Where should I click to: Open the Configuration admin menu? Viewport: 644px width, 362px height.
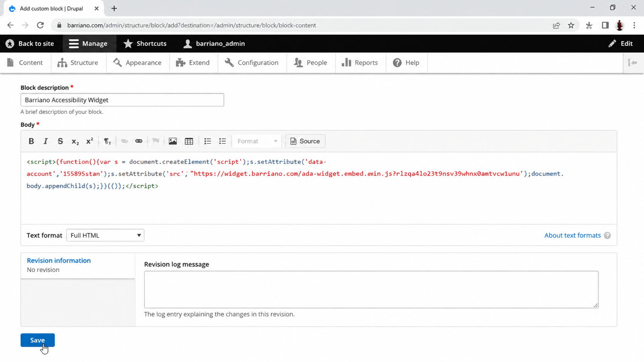tap(252, 63)
